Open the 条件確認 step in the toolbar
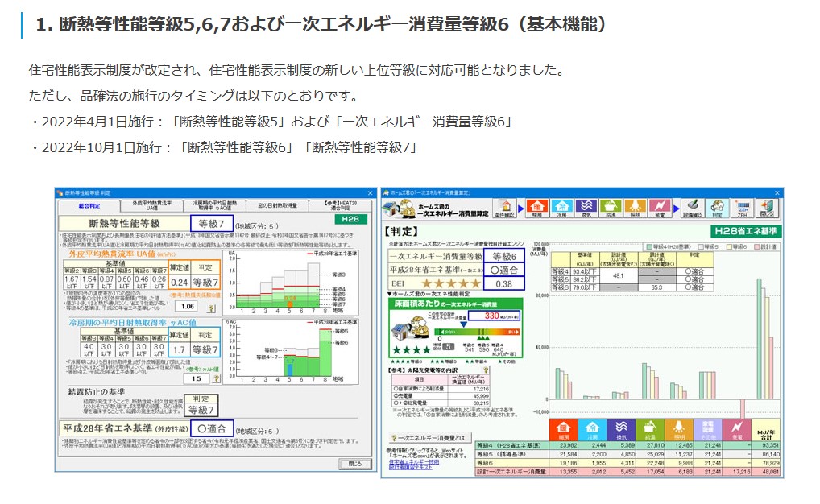This screenshot has width=820, height=504. (x=505, y=208)
